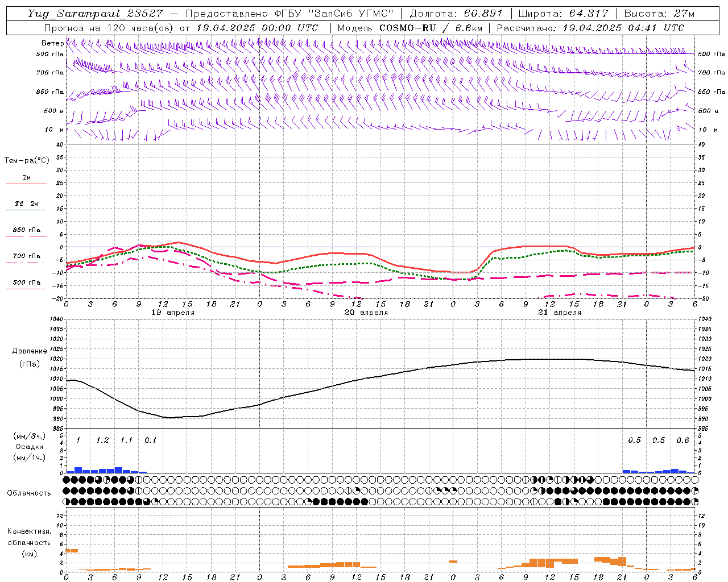This screenshot has height=582, width=728.
Task: Click the 0.6 precipitation total value
Action: (682, 440)
